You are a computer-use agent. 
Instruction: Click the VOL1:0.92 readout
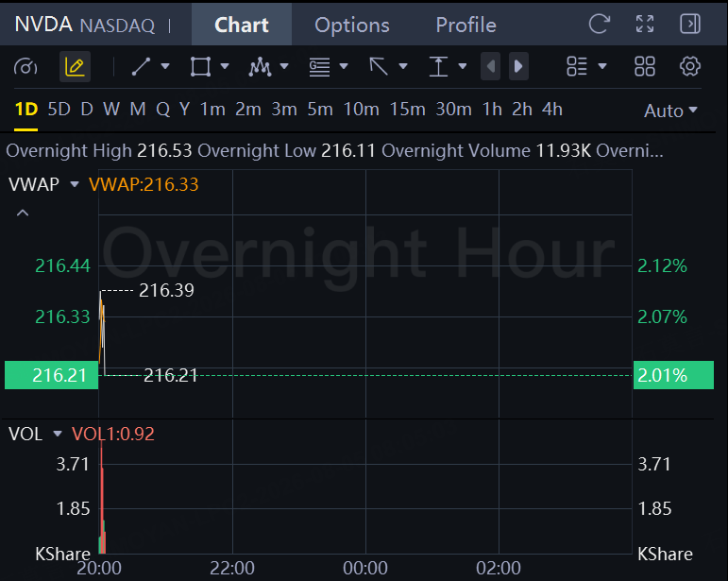(112, 434)
